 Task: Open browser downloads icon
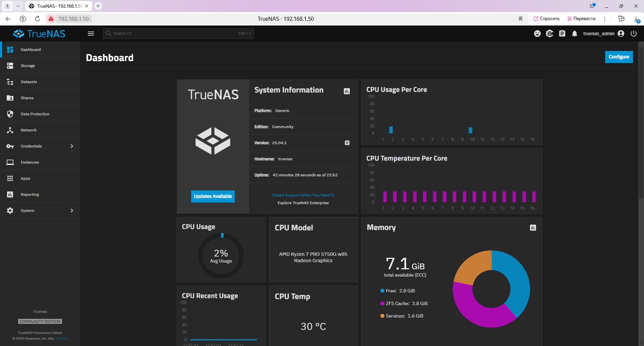pos(636,19)
